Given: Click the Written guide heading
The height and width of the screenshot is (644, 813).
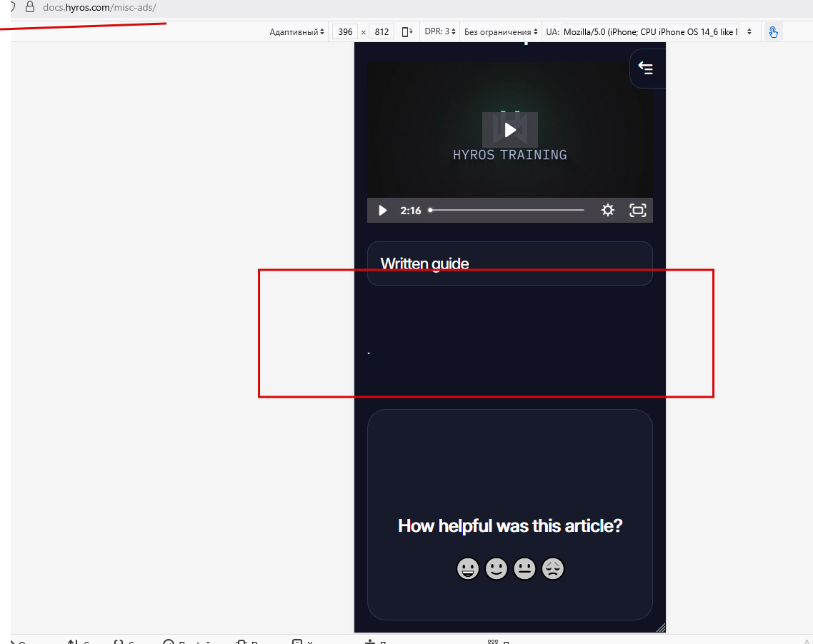Looking at the screenshot, I should (424, 263).
